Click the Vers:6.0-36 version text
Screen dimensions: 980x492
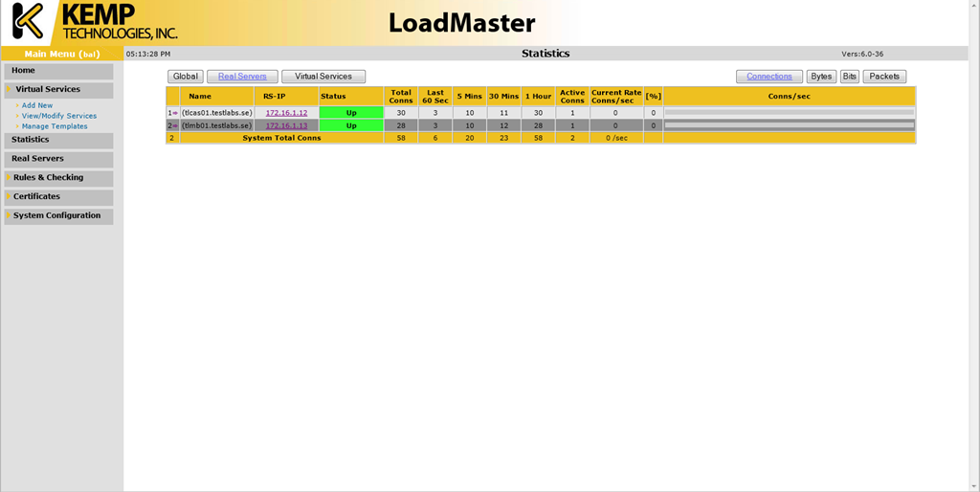coord(862,55)
